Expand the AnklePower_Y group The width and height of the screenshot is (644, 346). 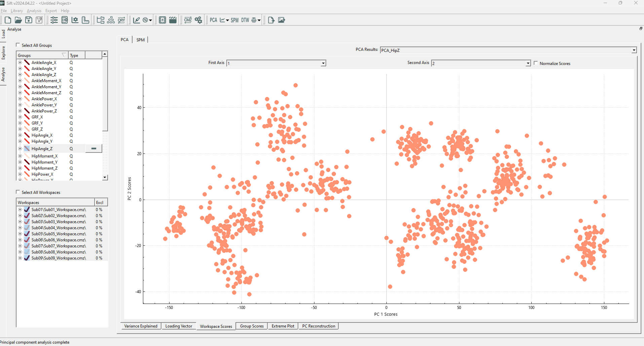click(20, 105)
